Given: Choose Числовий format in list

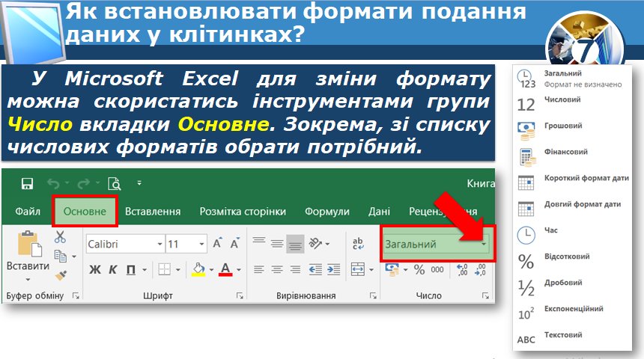Looking at the screenshot, I should (572, 105).
